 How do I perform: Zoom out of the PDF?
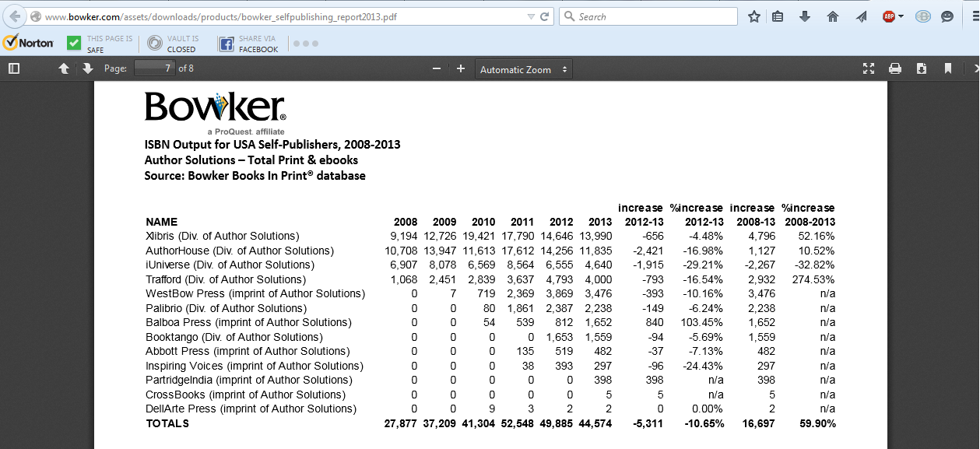coord(437,68)
